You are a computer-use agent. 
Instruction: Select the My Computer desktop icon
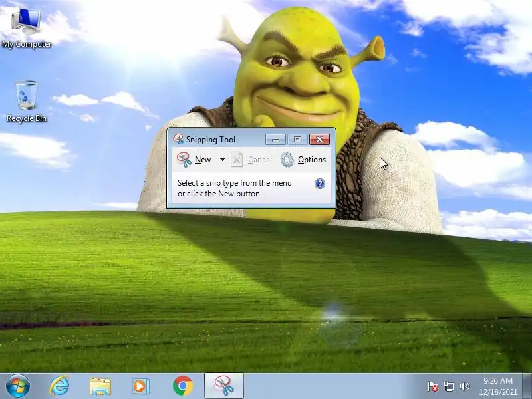[27, 29]
